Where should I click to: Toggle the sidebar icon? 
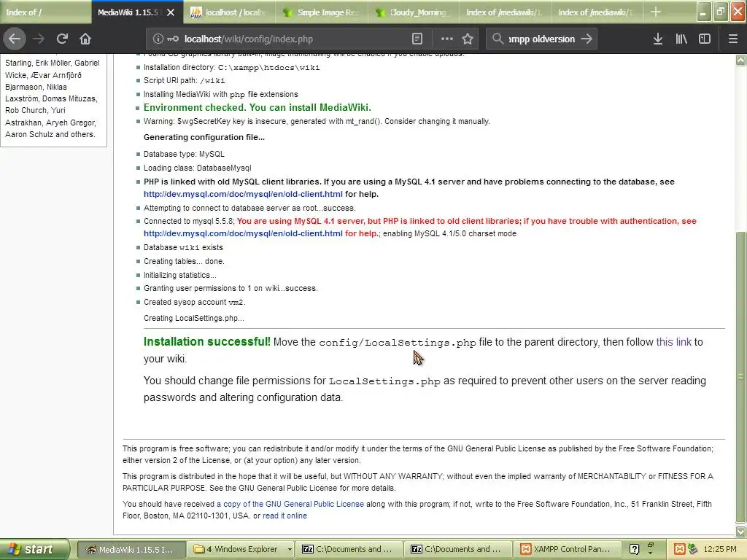click(705, 39)
